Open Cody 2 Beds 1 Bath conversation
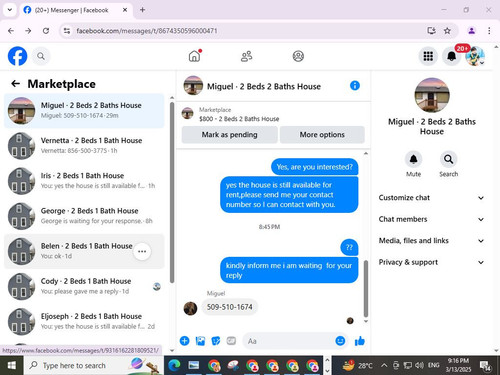 pyautogui.click(x=84, y=286)
